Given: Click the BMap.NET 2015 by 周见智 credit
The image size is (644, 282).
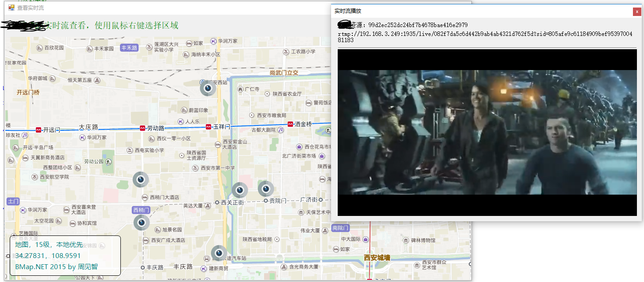Looking at the screenshot, I should (x=57, y=267).
